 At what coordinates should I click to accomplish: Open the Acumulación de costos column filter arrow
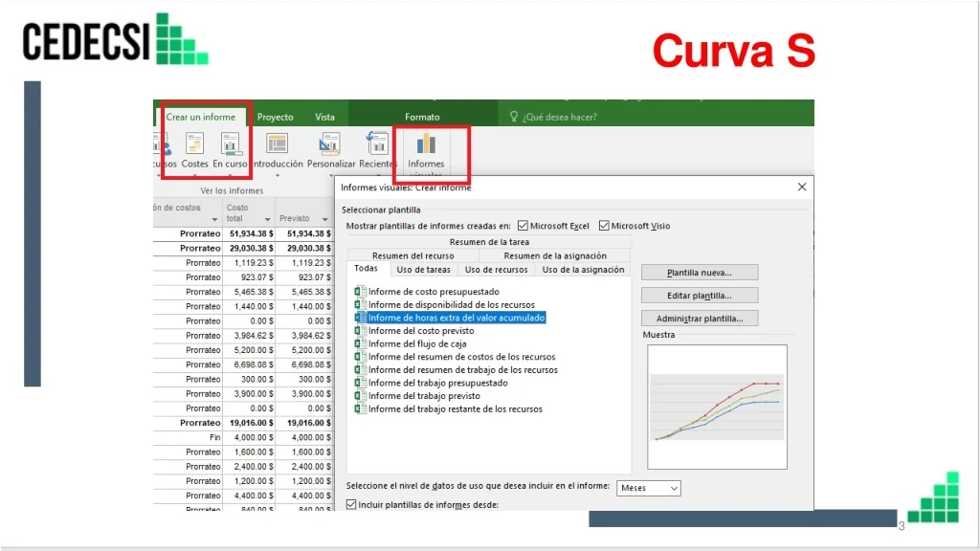pyautogui.click(x=214, y=219)
